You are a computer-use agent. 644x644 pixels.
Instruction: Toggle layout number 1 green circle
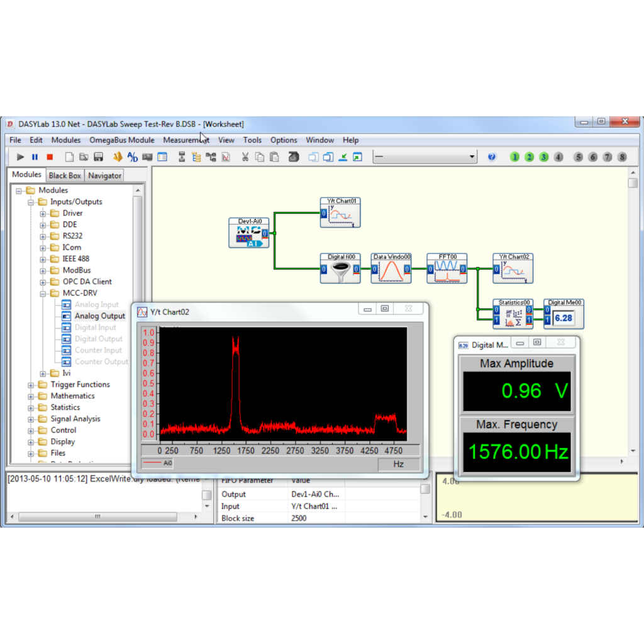(515, 157)
